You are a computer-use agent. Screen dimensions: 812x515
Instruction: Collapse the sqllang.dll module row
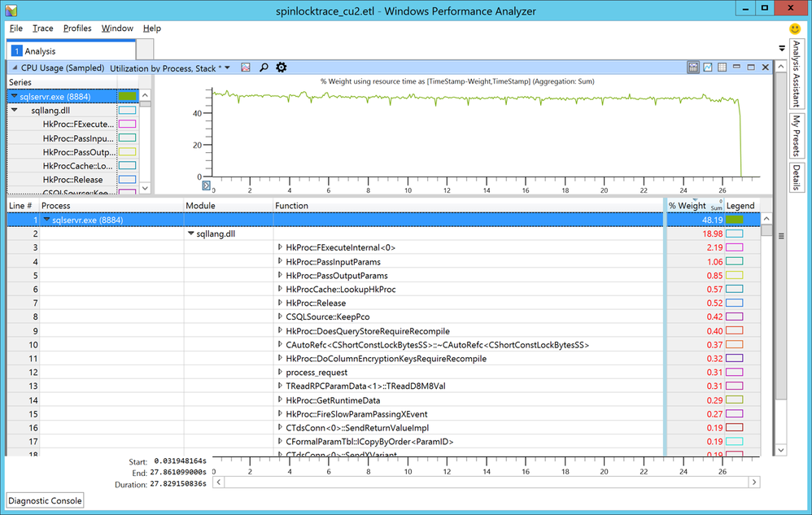click(190, 234)
